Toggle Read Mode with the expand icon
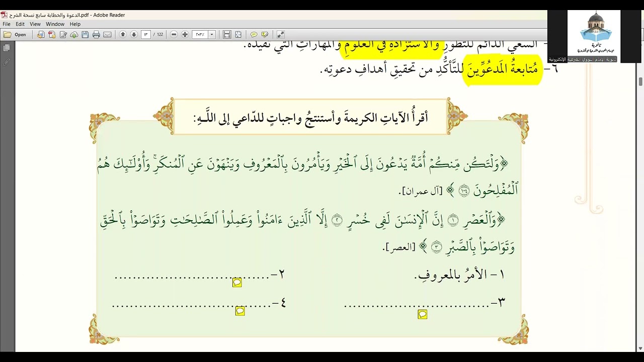This screenshot has width=644, height=362. coord(281,35)
